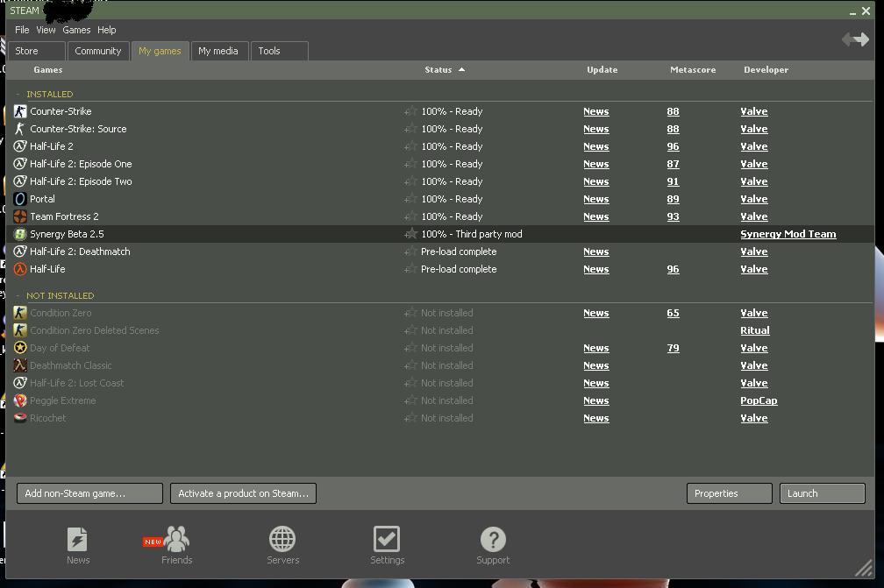
Task: Sort by the Games column header
Action: tap(48, 70)
